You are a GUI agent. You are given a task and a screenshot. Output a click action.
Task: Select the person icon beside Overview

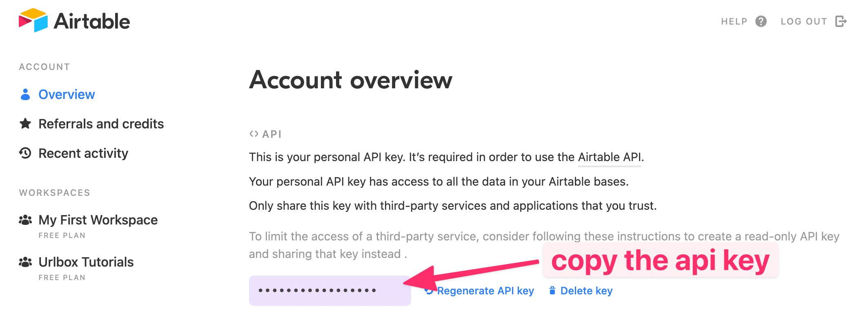point(25,94)
